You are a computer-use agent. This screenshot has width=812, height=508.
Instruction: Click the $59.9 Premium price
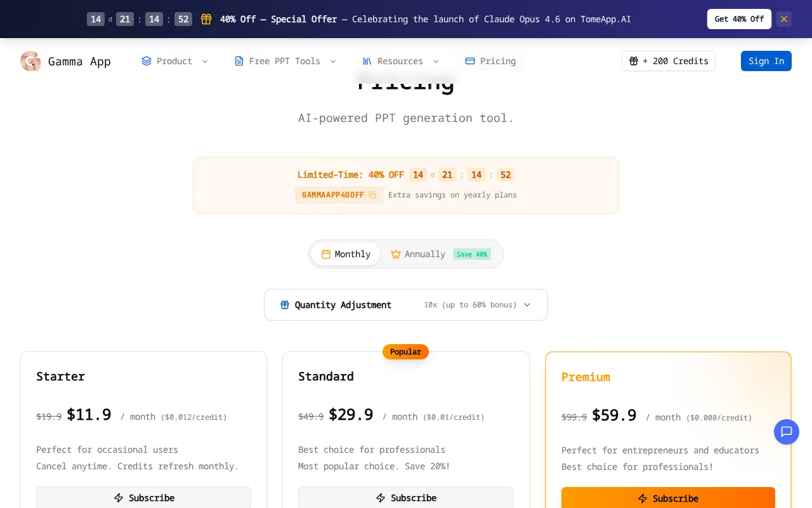(x=614, y=415)
